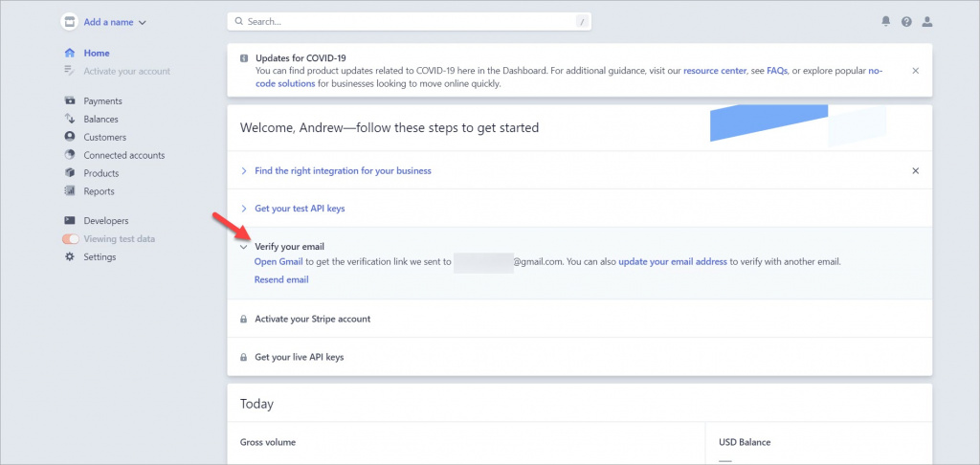This screenshot has height=465, width=980.
Task: Click the Products box icon
Action: point(70,173)
